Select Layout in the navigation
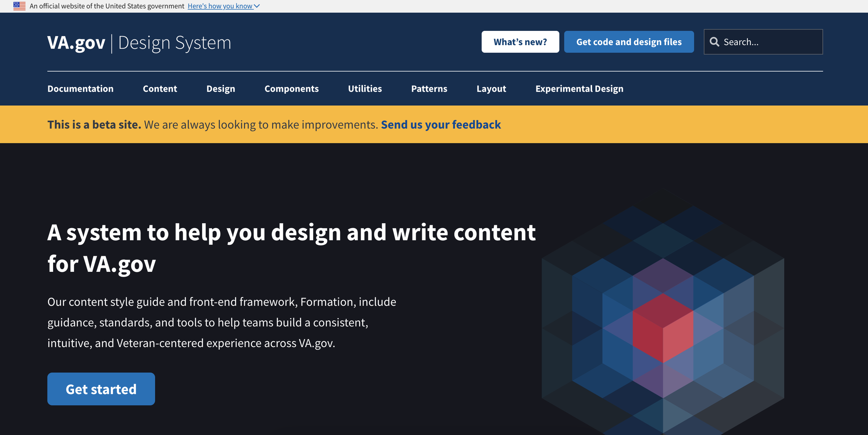868x435 pixels. [491, 89]
